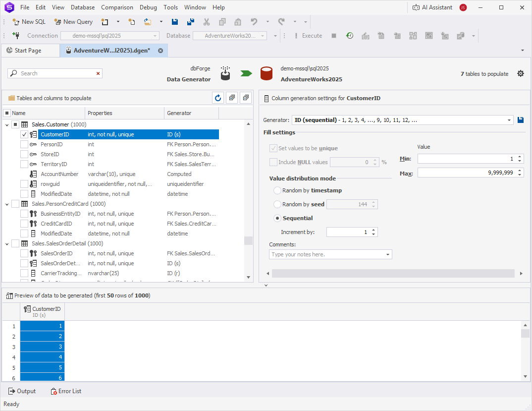
Task: Collapse the Sales.SalesOrderDetail tree node
Action: point(7,244)
